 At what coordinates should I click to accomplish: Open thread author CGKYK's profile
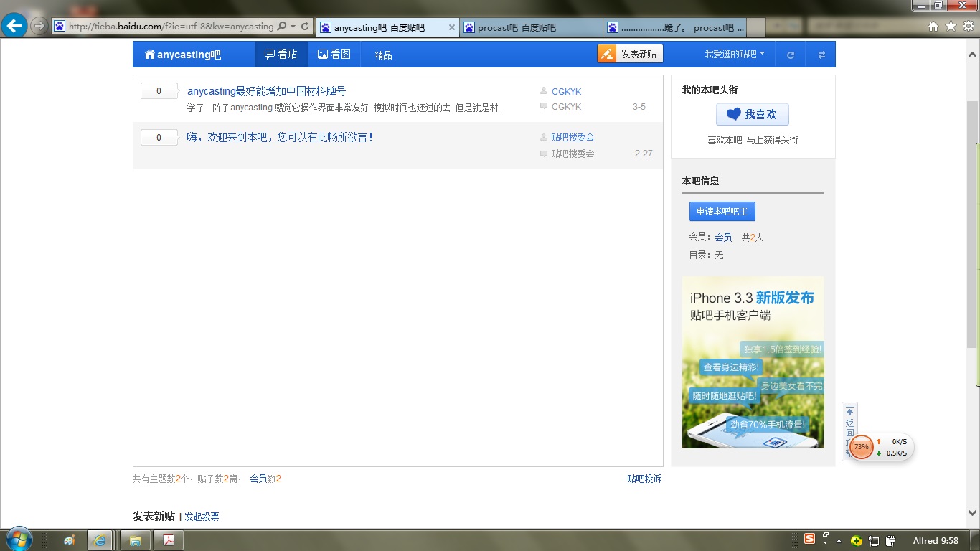[567, 91]
